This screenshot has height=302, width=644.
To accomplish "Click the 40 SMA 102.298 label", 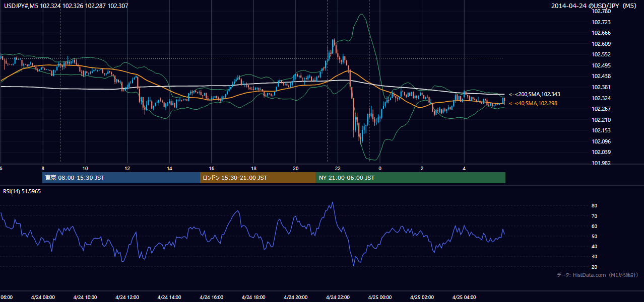I will [x=533, y=103].
